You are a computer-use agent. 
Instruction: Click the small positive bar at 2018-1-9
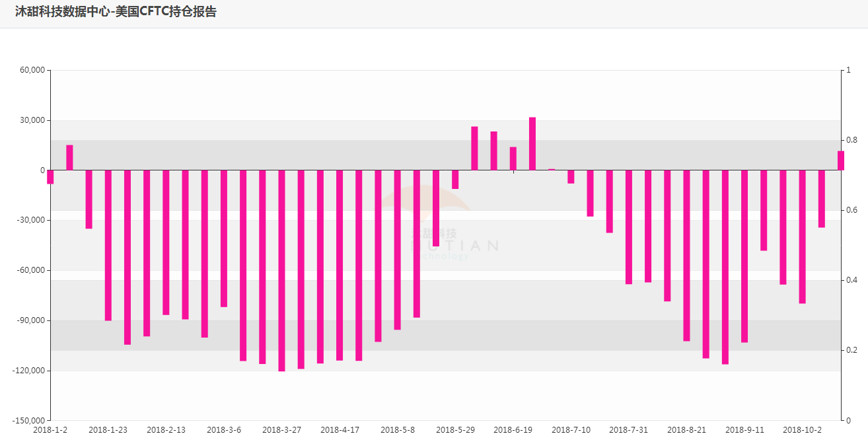(x=69, y=157)
